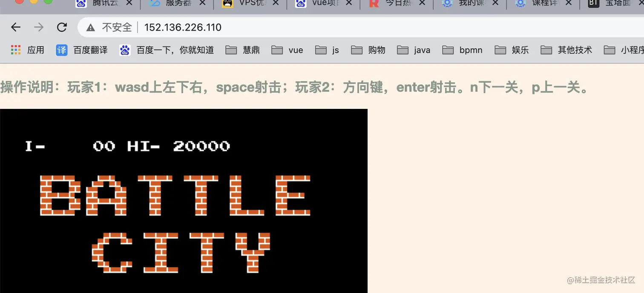
Task: Close the 今日热 tab
Action: [422, 3]
